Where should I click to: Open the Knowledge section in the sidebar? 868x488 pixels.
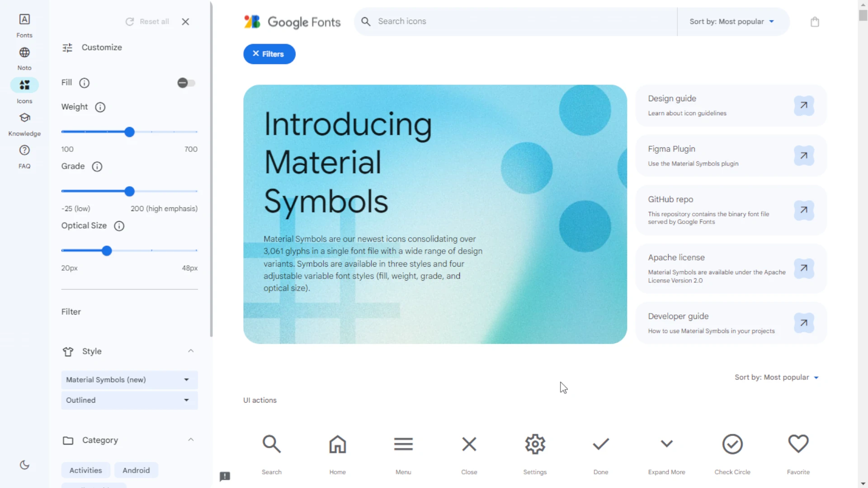[x=24, y=122]
